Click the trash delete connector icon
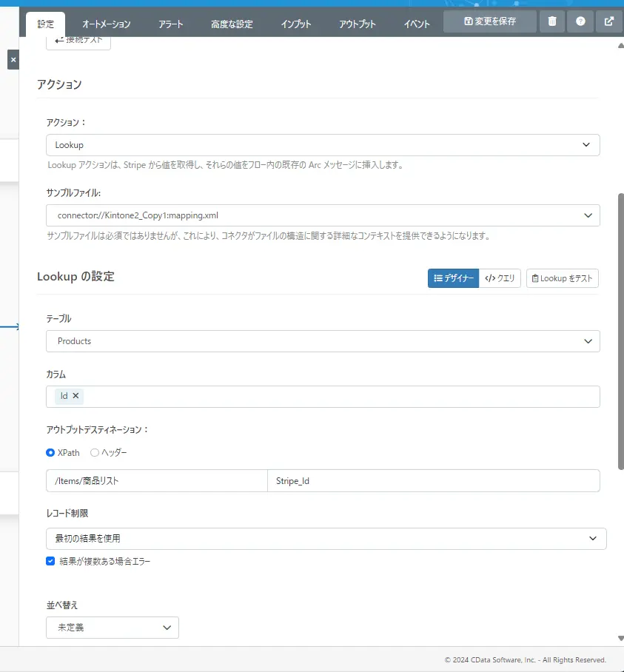Screen dimensions: 624x672 pyautogui.click(x=552, y=21)
